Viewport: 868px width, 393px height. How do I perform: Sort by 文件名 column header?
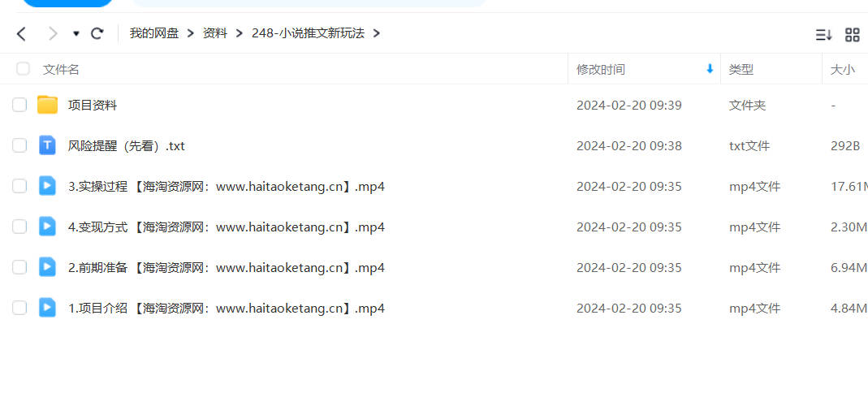coord(61,69)
